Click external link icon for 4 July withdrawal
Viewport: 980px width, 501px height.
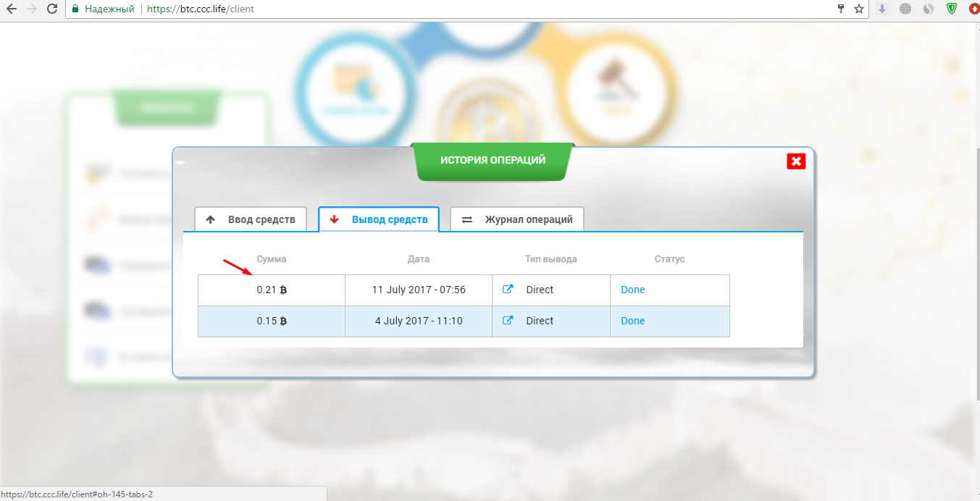tap(508, 321)
